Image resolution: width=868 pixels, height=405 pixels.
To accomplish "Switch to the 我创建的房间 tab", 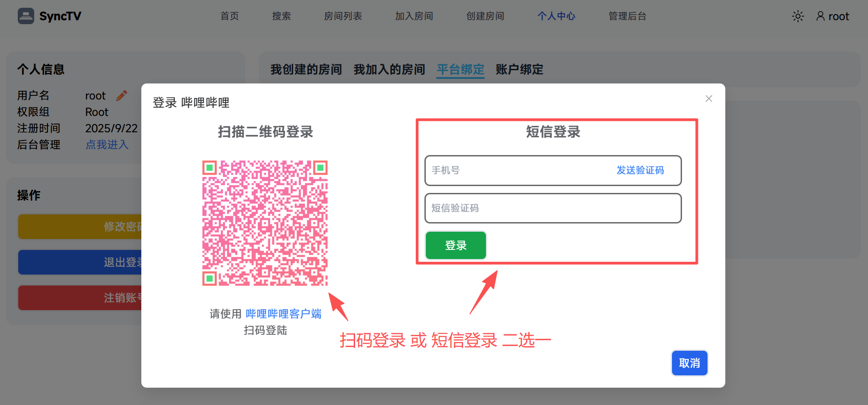I will click(x=306, y=69).
